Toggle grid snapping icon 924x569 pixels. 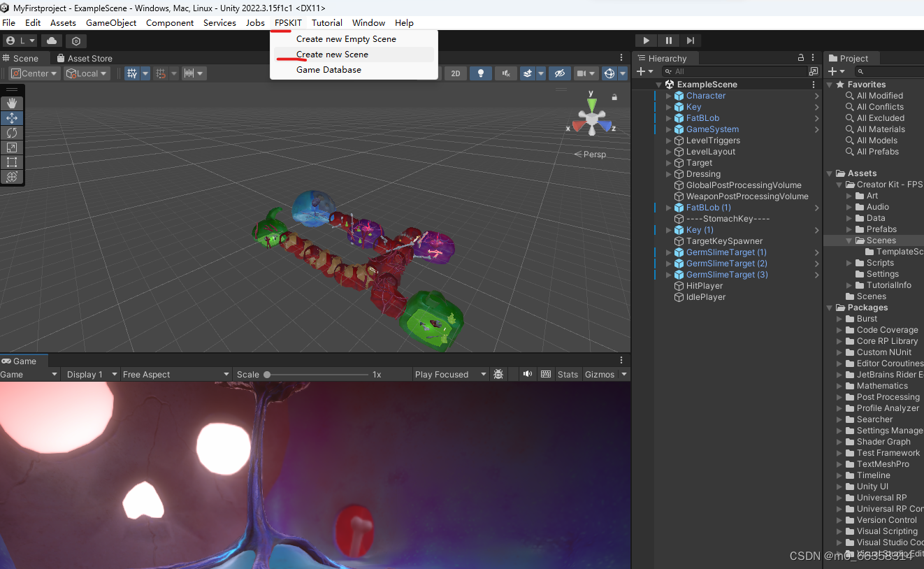[x=161, y=73]
